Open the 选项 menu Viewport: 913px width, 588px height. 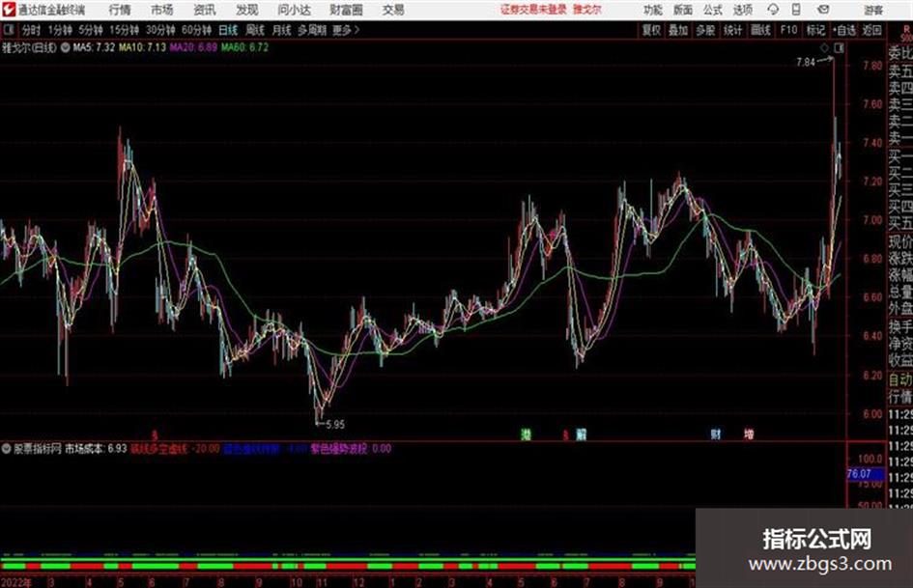pyautogui.click(x=742, y=10)
